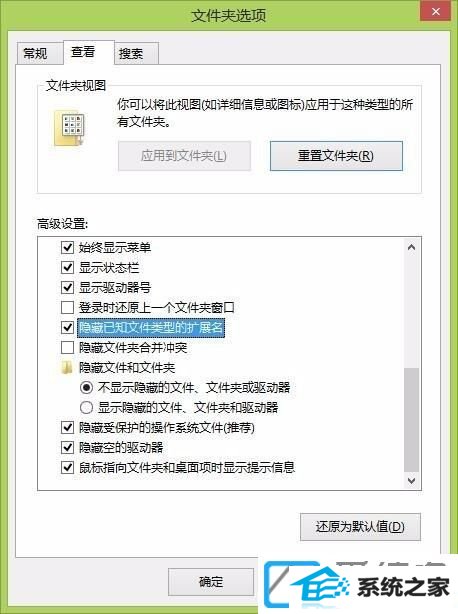Click the scroll down arrow in 高级设置 list
This screenshot has width=458, height=614.
point(411,480)
